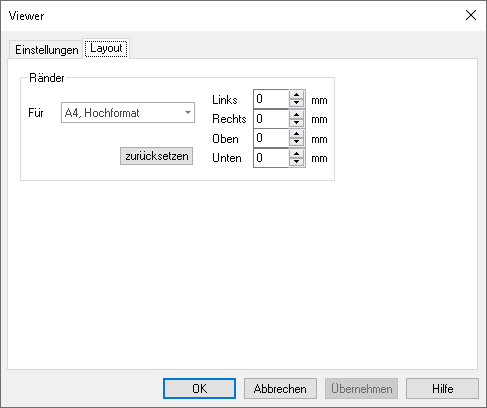Increase the Links margin with up arrow
The image size is (487, 408).
[296, 95]
